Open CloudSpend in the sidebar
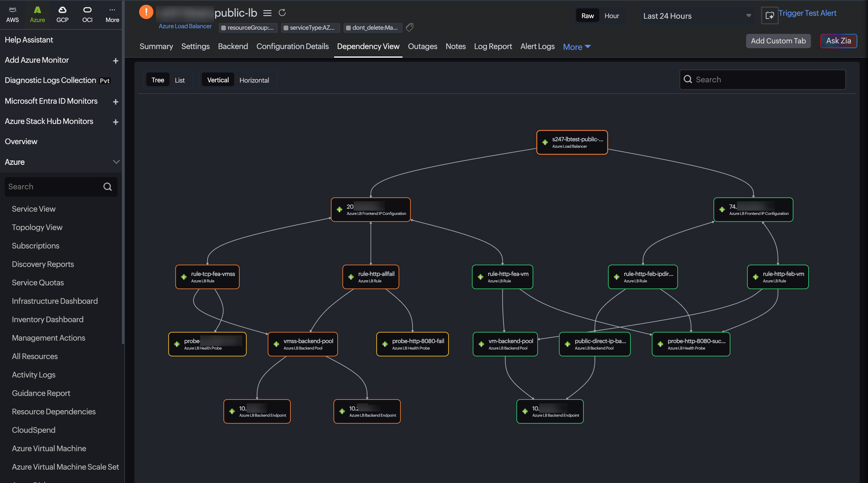Image resolution: width=868 pixels, height=483 pixels. (34, 430)
